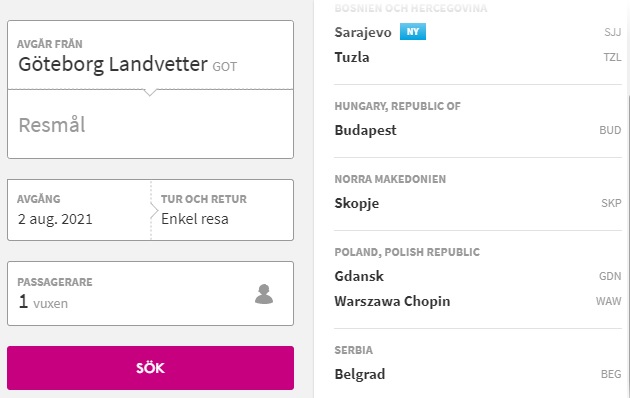Image resolution: width=630 pixels, height=398 pixels.
Task: Click the WAW airport code
Action: click(608, 301)
